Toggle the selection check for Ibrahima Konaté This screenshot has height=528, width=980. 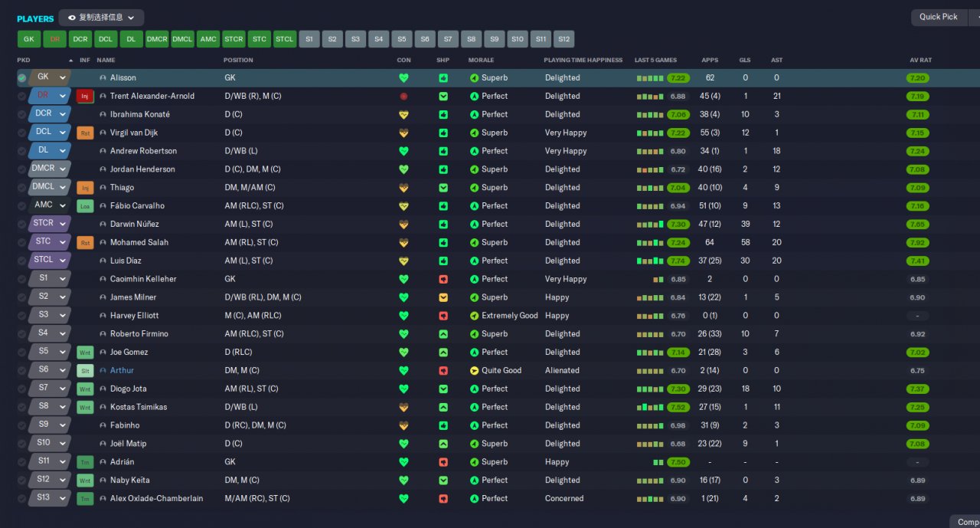(21, 115)
